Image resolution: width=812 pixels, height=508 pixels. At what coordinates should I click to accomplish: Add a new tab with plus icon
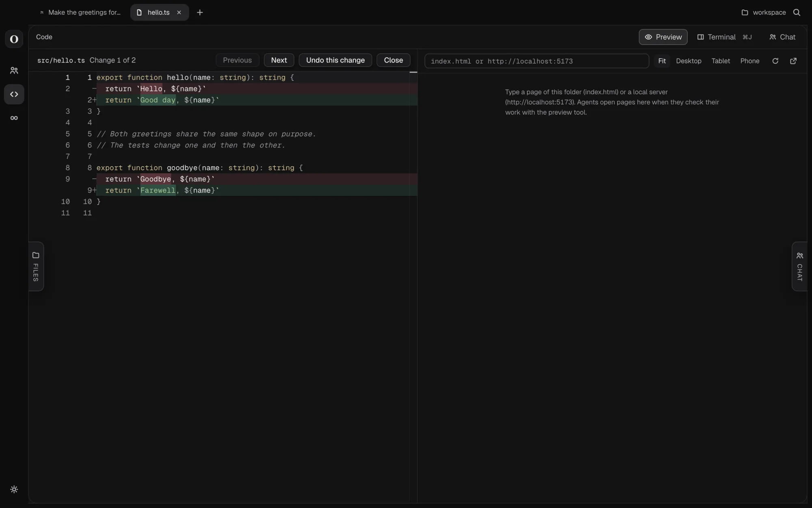pos(200,13)
